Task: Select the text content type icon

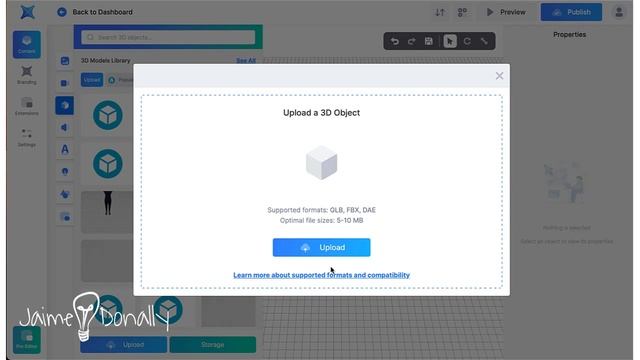Action: coord(64,149)
